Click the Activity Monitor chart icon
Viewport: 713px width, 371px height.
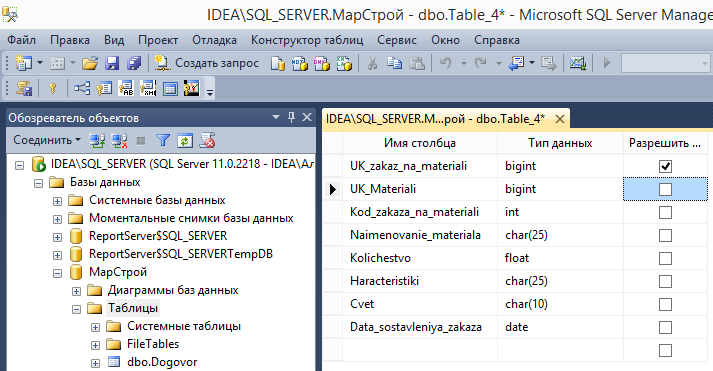(x=577, y=63)
